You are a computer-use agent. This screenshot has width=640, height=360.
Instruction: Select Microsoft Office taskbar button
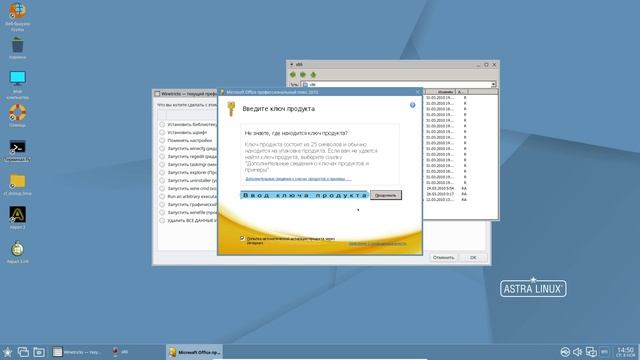[194, 352]
